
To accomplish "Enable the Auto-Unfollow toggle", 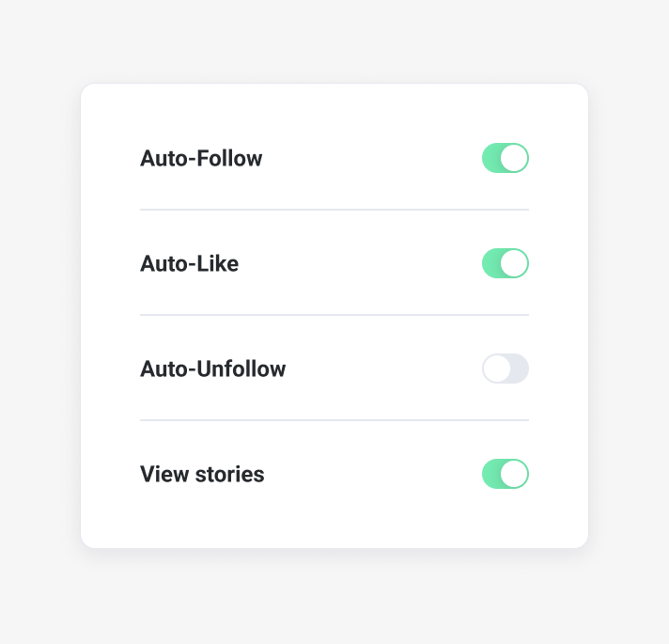I will [x=506, y=369].
